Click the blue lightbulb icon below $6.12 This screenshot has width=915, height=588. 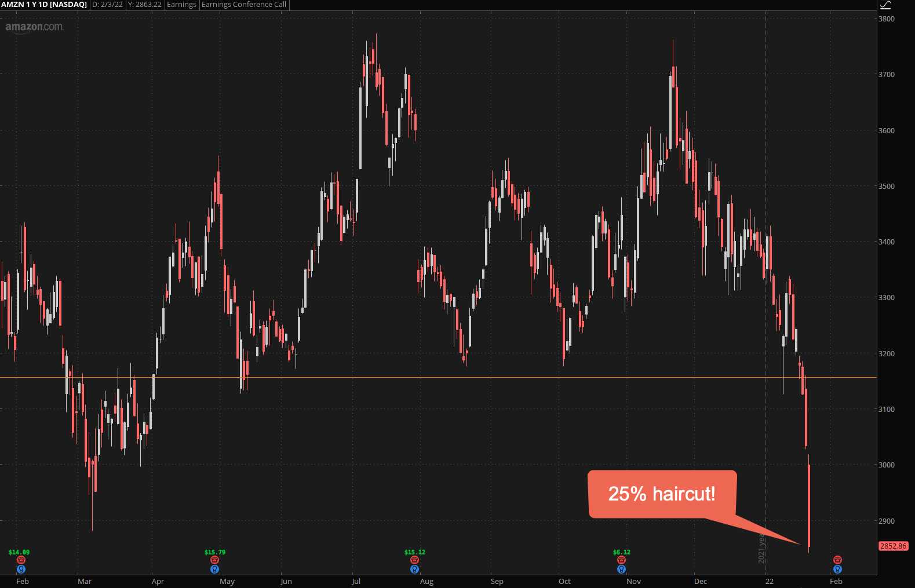[x=621, y=569]
